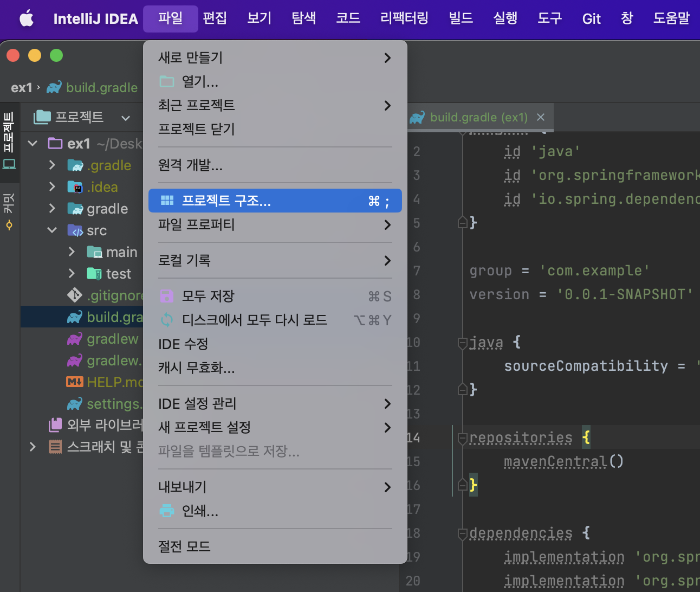This screenshot has width=700, height=592.
Task: Expand the 새로 만들기 submenu
Action: (275, 57)
